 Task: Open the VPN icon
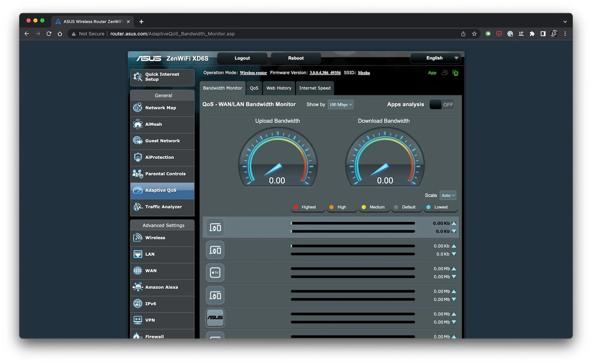click(138, 320)
